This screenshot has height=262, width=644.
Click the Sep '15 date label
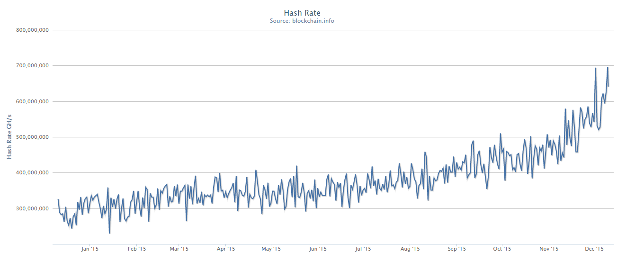[456, 249]
